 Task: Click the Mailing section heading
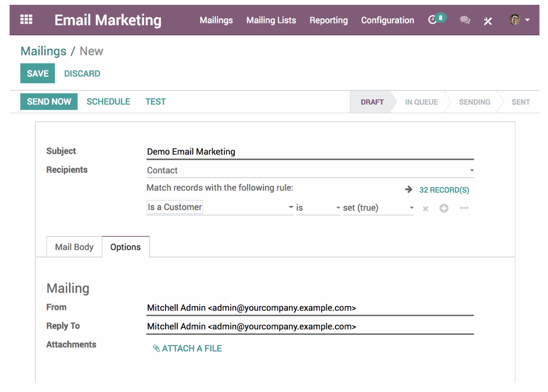68,288
